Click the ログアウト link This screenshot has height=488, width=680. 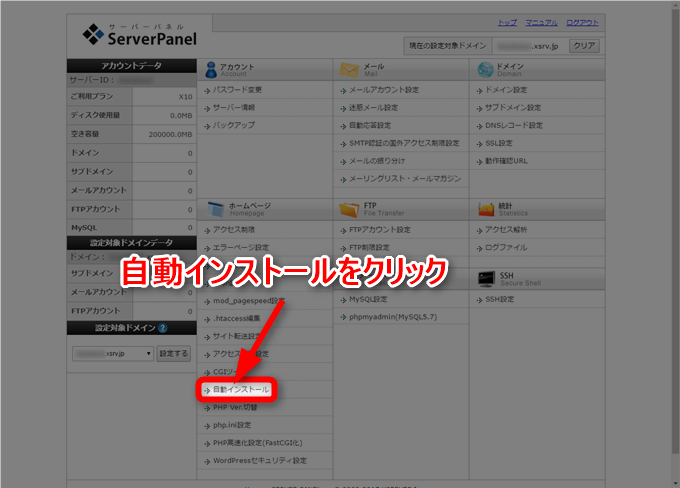point(582,23)
